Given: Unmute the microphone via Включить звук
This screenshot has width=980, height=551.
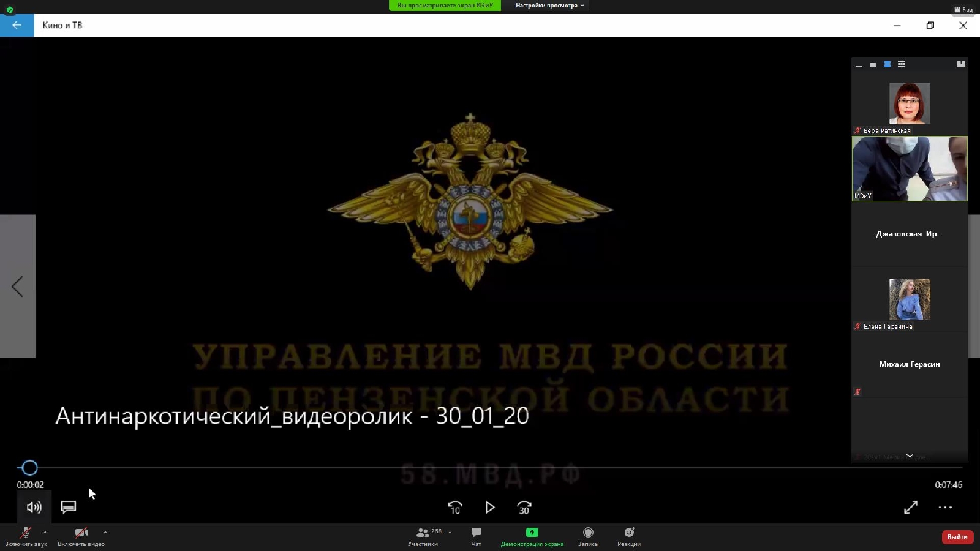Looking at the screenshot, I should pyautogui.click(x=24, y=533).
